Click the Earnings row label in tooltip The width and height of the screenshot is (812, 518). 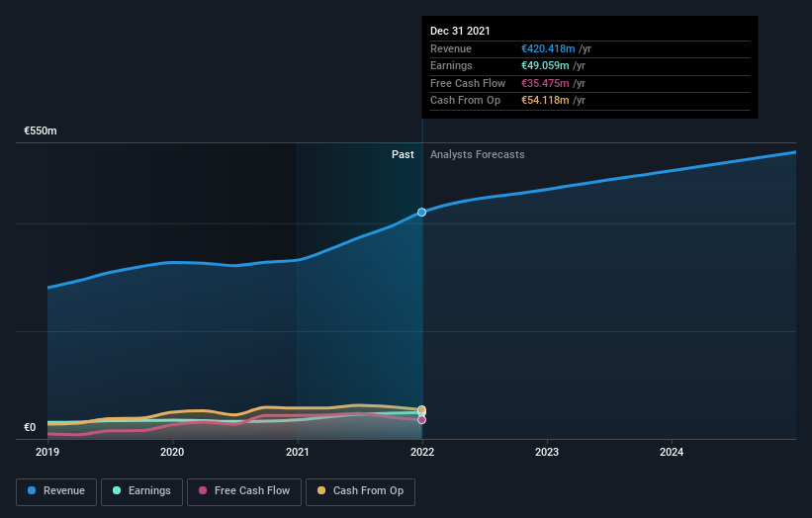point(451,65)
